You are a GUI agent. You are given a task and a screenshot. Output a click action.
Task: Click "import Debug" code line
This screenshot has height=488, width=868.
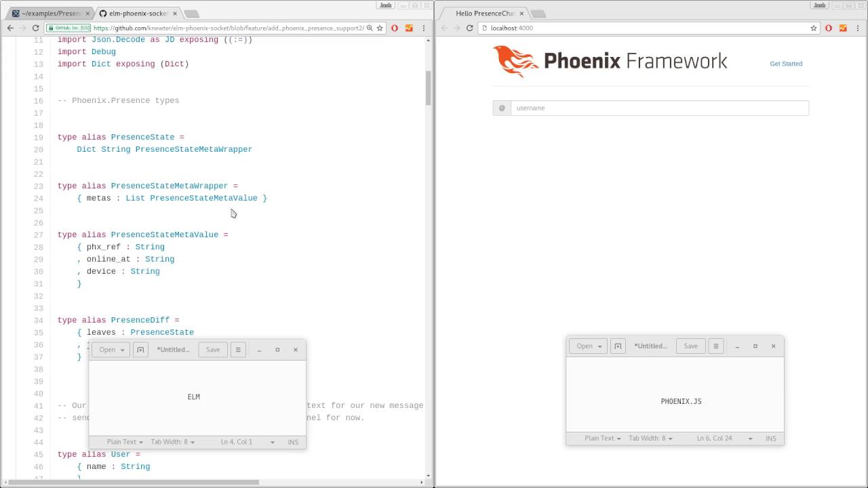click(x=87, y=52)
